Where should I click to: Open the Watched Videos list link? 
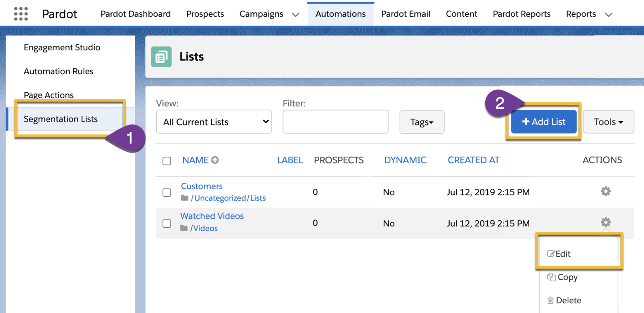pyautogui.click(x=212, y=216)
